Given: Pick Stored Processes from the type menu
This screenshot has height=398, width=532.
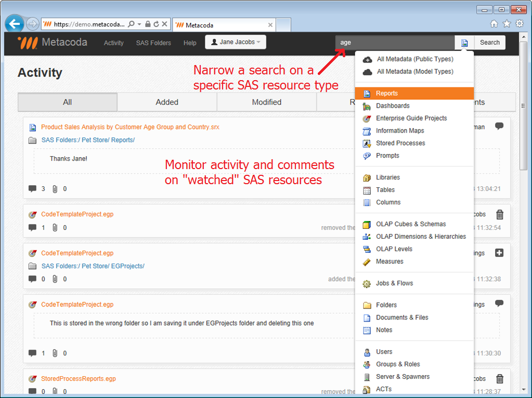Looking at the screenshot, I should coord(414,143).
